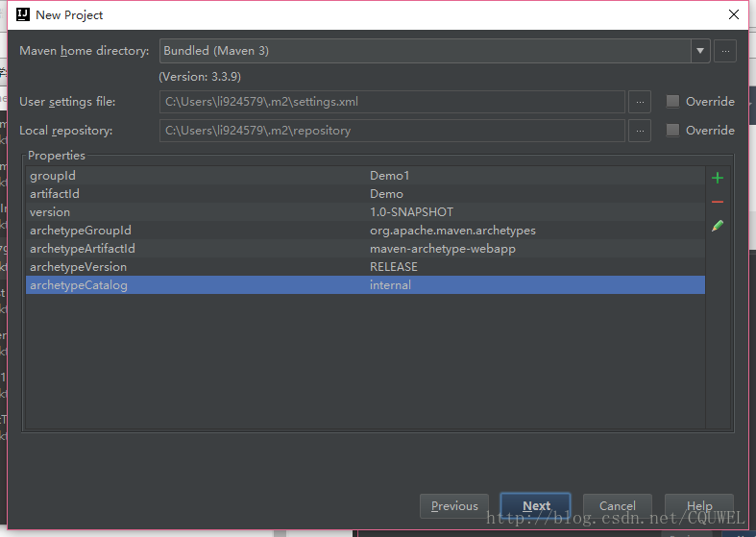Screen dimensions: 756x537
Task: Enable Override for User settings file
Action: [672, 101]
